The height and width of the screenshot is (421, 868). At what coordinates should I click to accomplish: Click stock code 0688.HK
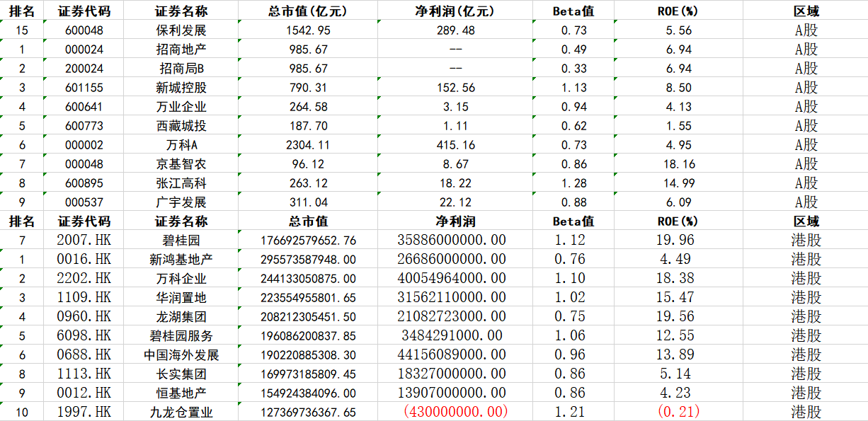[x=84, y=355]
